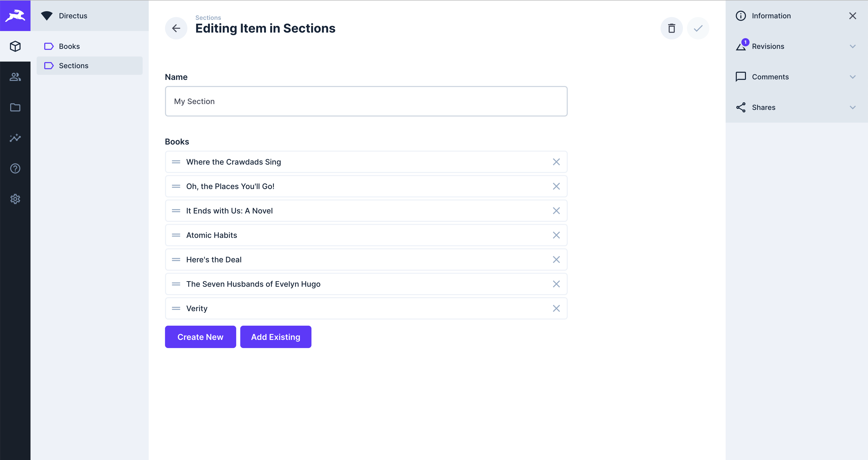This screenshot has height=460, width=868.
Task: Click the Create New button
Action: click(200, 337)
